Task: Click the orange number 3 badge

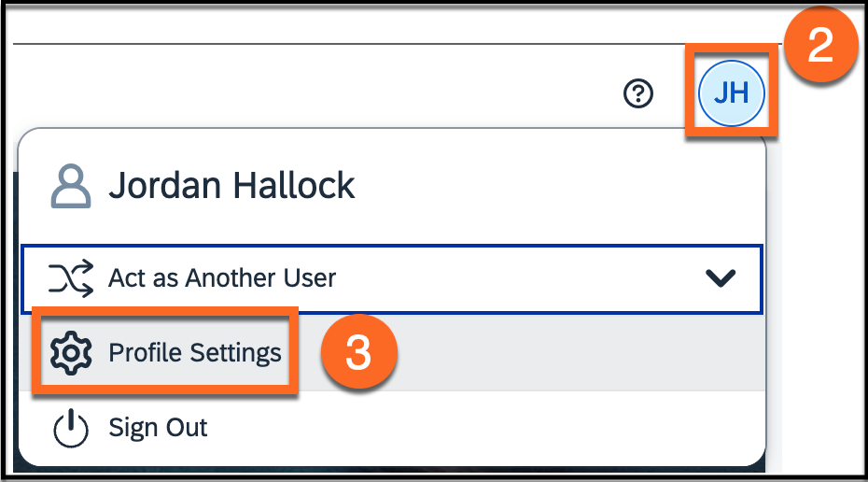Action: pos(358,354)
